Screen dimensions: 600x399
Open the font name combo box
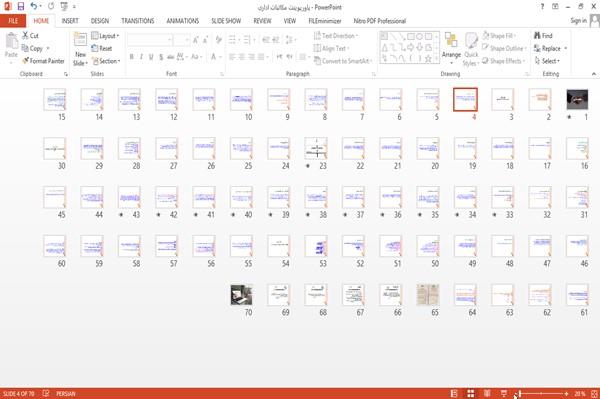149,40
